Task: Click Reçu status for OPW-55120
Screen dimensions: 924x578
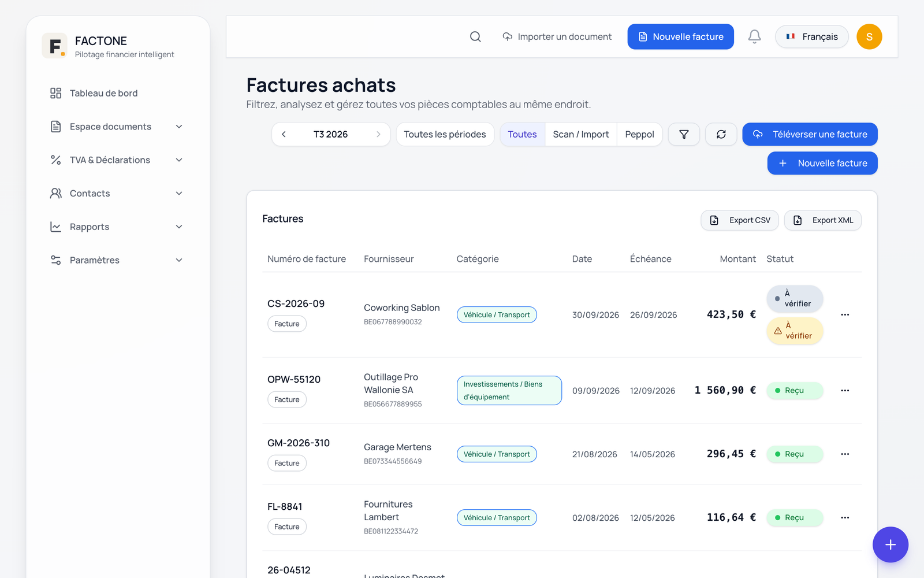Action: pyautogui.click(x=795, y=390)
